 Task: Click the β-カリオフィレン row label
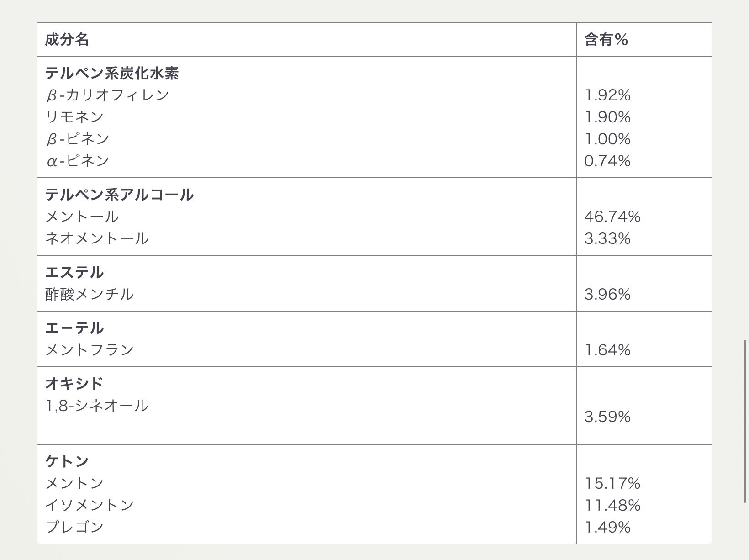click(108, 95)
